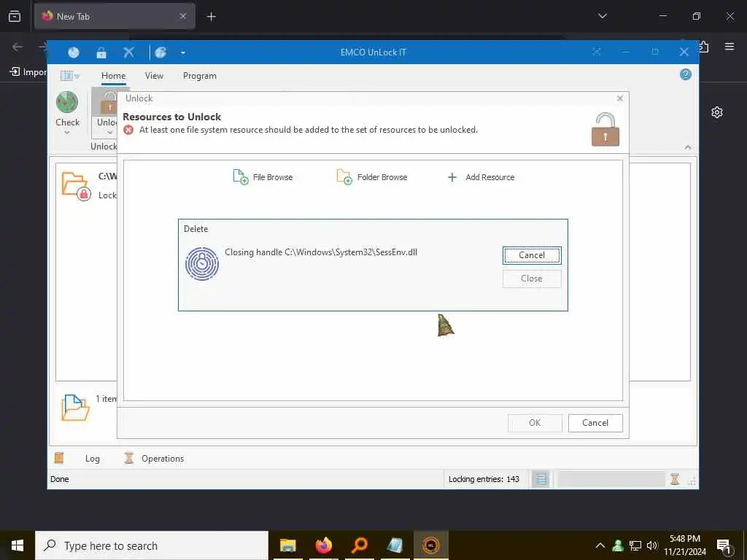Open the Log panel tab

[x=93, y=459]
